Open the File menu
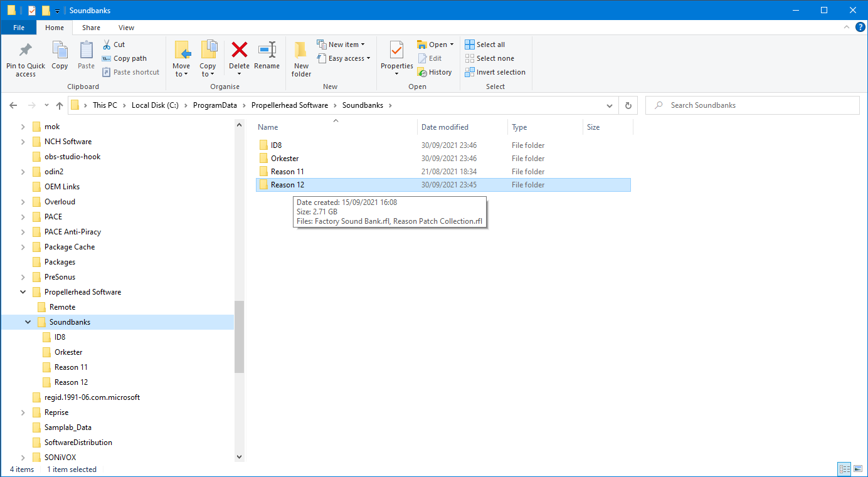 point(19,28)
